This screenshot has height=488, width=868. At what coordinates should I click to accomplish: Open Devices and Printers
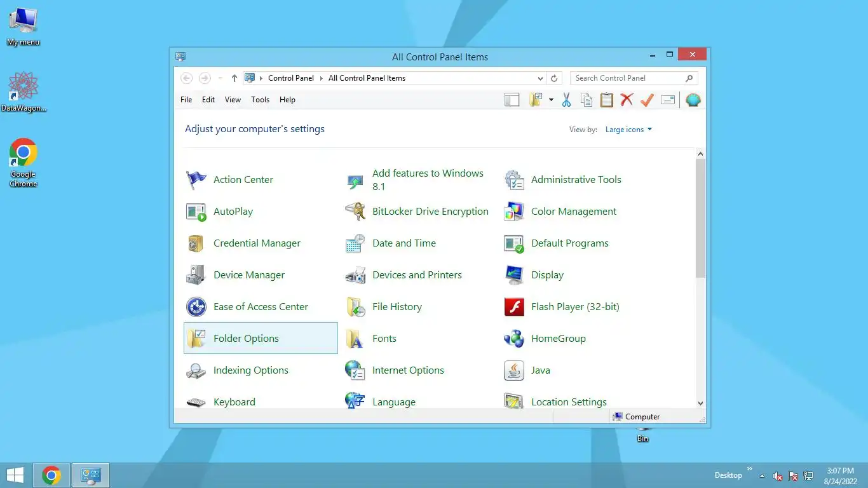coord(403,275)
